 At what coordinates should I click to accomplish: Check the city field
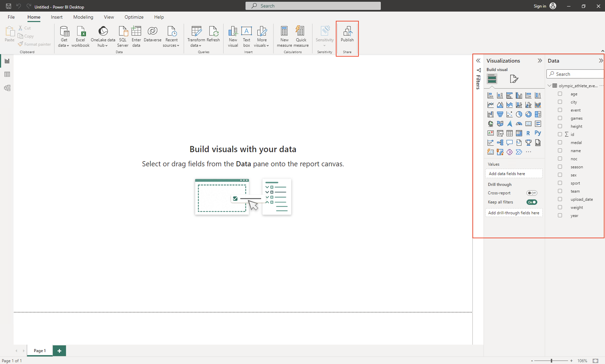560,102
